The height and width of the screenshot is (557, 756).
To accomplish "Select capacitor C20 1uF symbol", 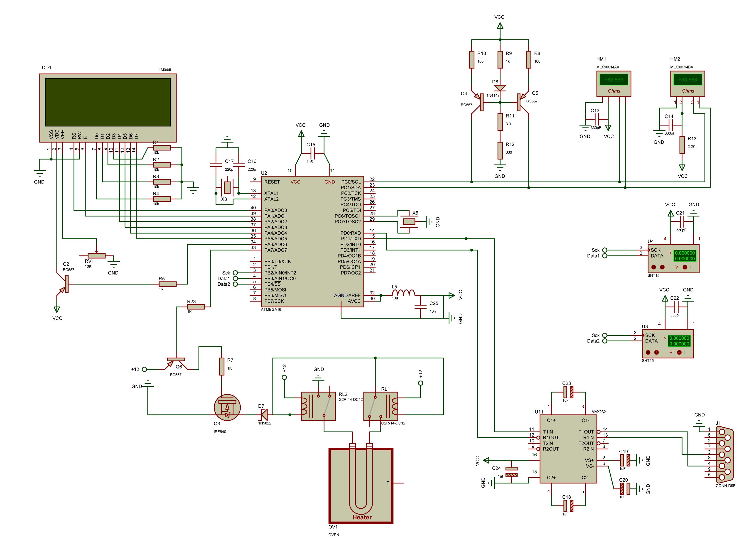I will [625, 488].
